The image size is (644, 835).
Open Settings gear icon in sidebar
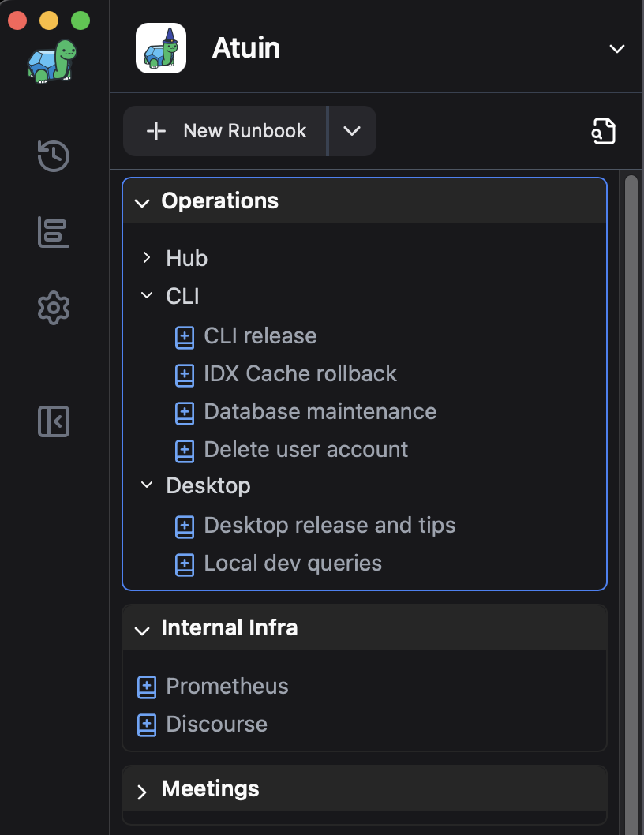click(x=54, y=308)
